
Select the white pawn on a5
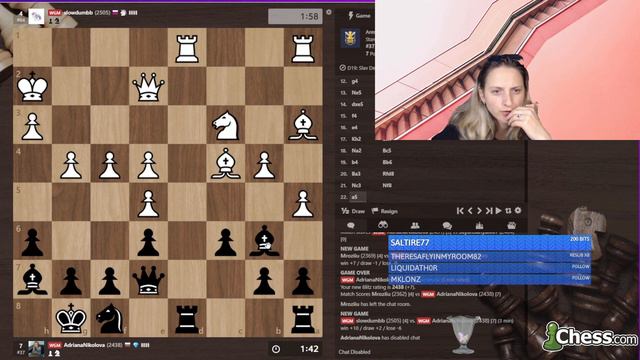303,203
